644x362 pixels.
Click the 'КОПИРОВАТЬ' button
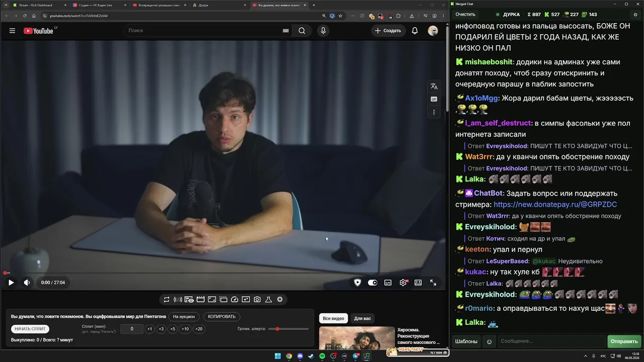(221, 317)
